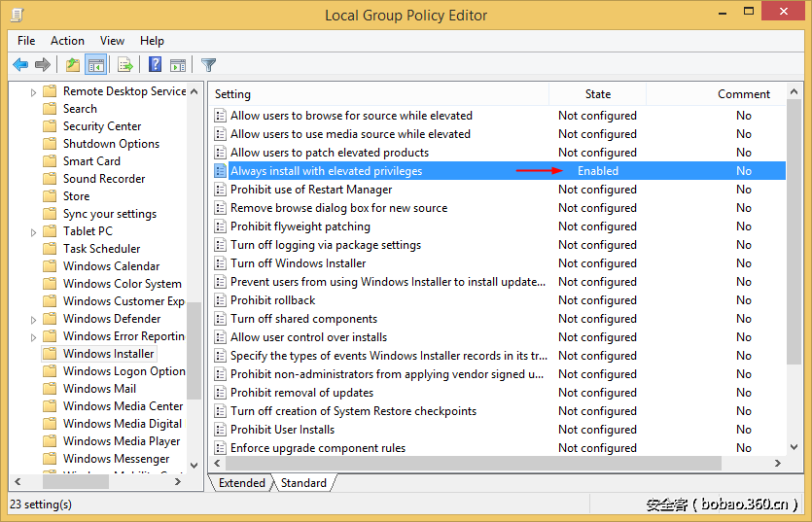812x522 pixels.
Task: Open Help via the blue question mark icon
Action: click(155, 65)
